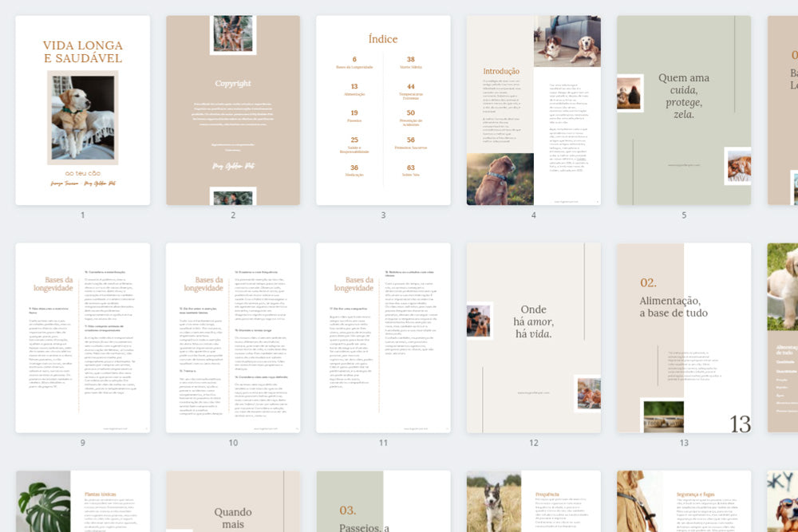Open the 'Onde há amor, há vida' page
This screenshot has height=532, width=798.
click(x=533, y=337)
